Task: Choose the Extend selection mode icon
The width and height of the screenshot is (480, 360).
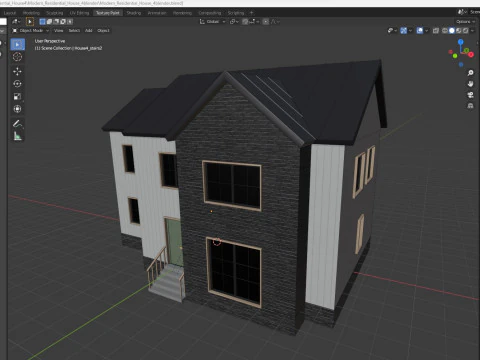Action: pos(49,22)
